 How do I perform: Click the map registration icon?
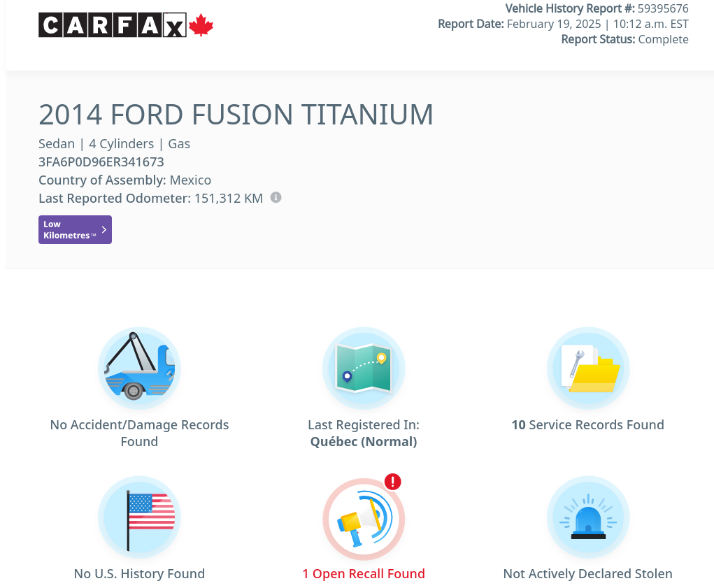364,368
